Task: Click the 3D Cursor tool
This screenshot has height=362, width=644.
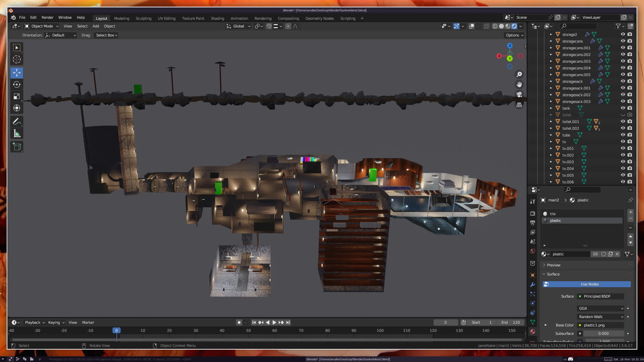Action: coord(17,60)
